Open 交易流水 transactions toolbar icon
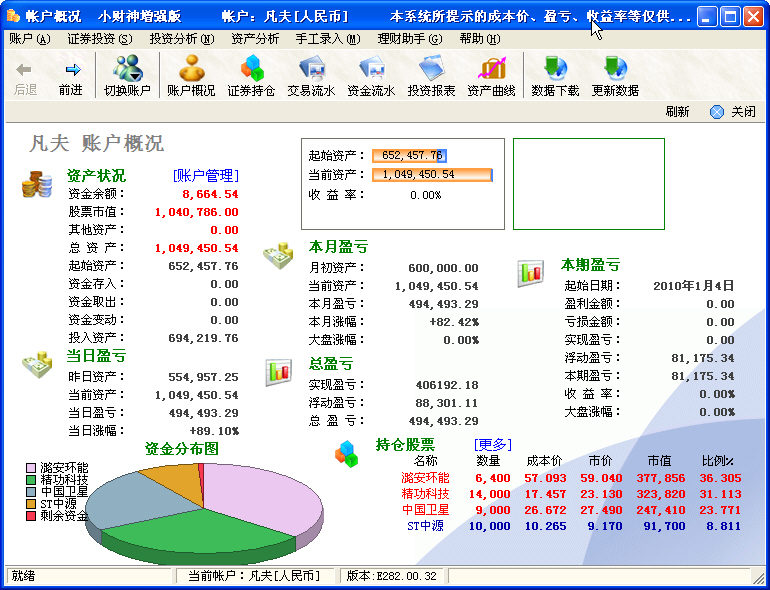Image resolution: width=770 pixels, height=590 pixels. point(312,68)
